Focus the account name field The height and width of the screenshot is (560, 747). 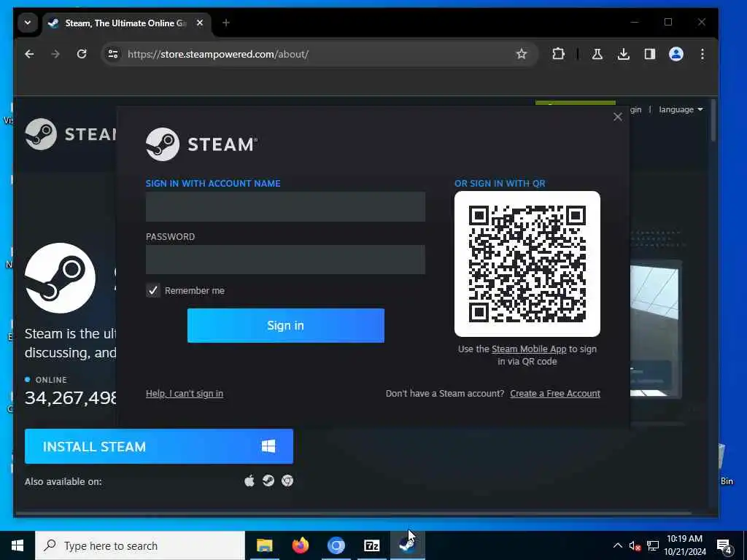coord(285,206)
